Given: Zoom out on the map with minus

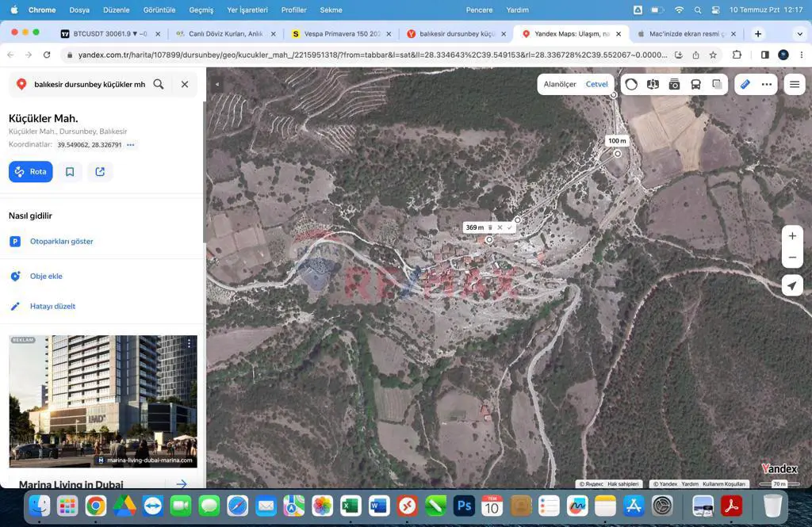Looking at the screenshot, I should 792,258.
